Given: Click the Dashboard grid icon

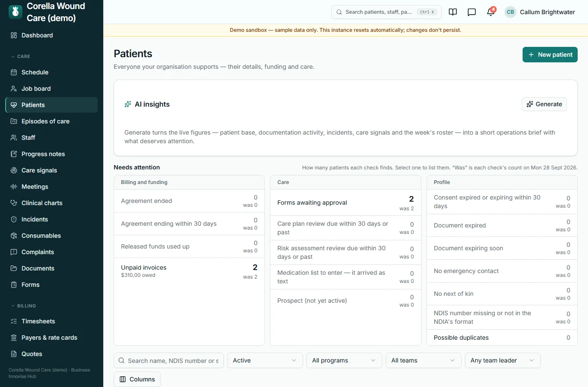Looking at the screenshot, I should [x=14, y=35].
